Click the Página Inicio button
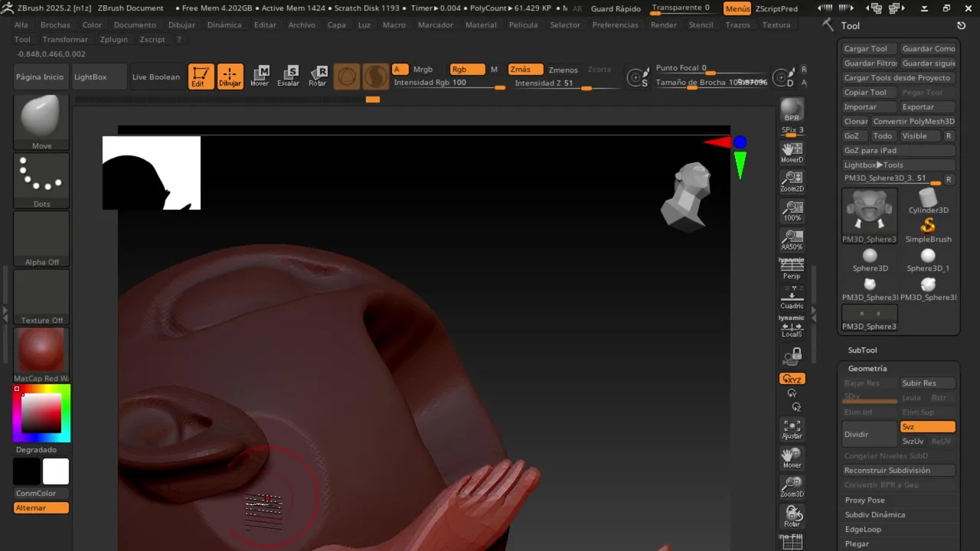Viewport: 980px width, 551px height. (41, 77)
